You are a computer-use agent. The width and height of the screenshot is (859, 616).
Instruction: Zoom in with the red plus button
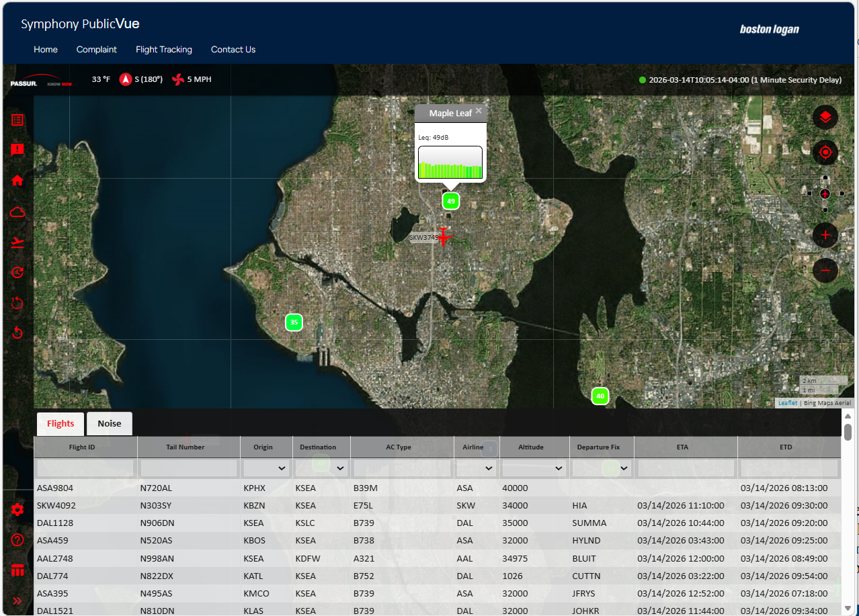click(825, 235)
